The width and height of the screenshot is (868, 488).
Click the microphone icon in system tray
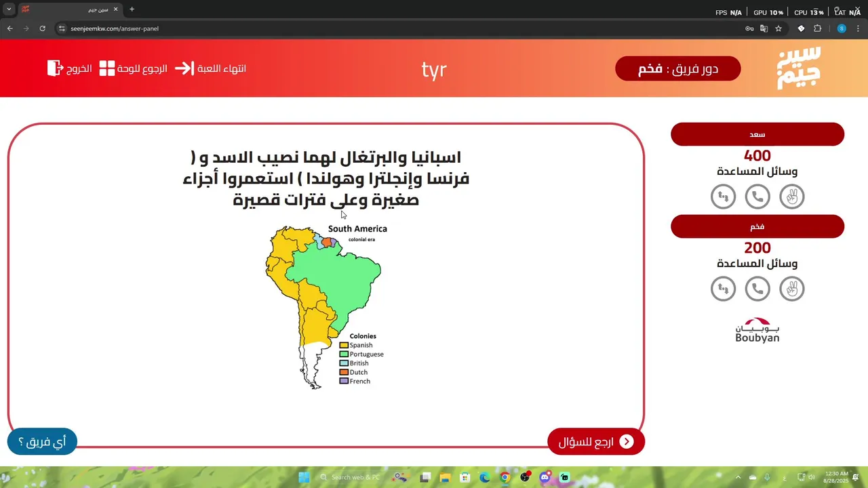(767, 477)
